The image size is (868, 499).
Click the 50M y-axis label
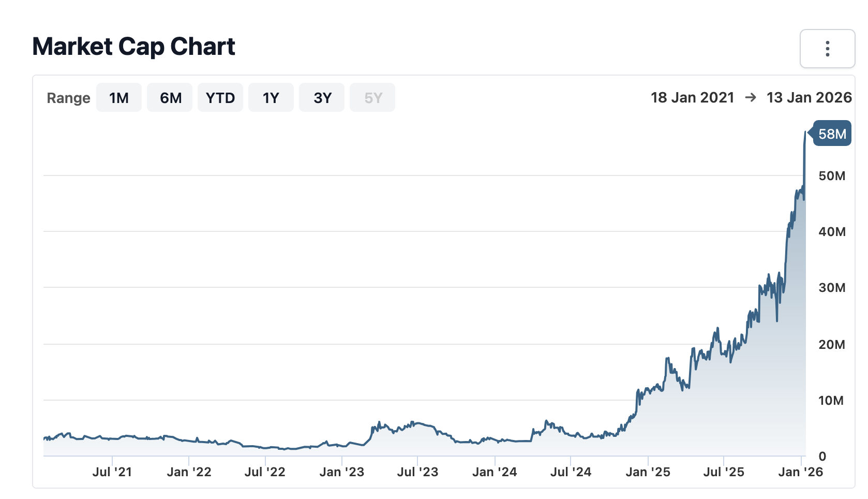832,176
